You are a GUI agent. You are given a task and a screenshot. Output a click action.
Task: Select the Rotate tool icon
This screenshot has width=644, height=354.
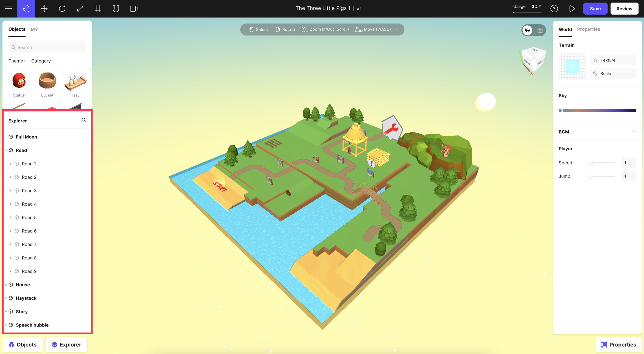pyautogui.click(x=62, y=9)
